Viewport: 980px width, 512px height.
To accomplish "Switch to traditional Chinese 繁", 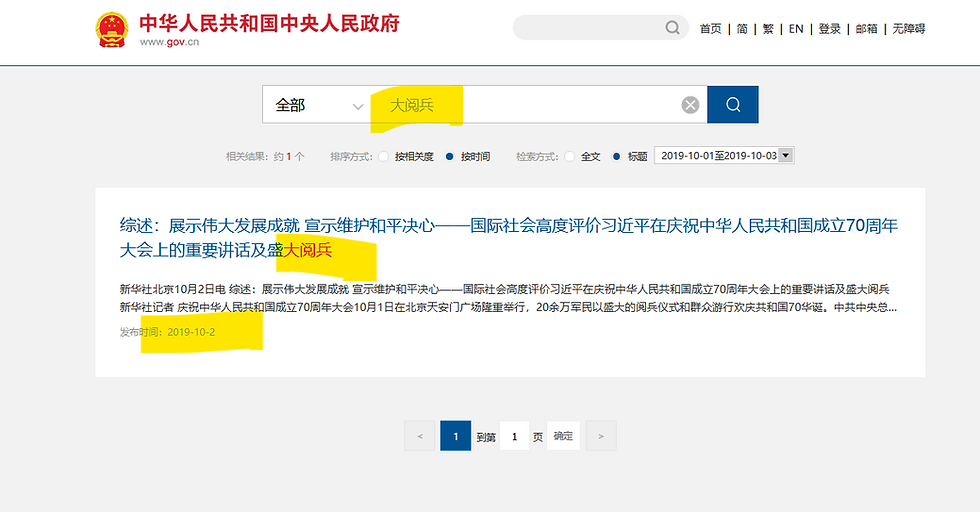I will (x=768, y=29).
